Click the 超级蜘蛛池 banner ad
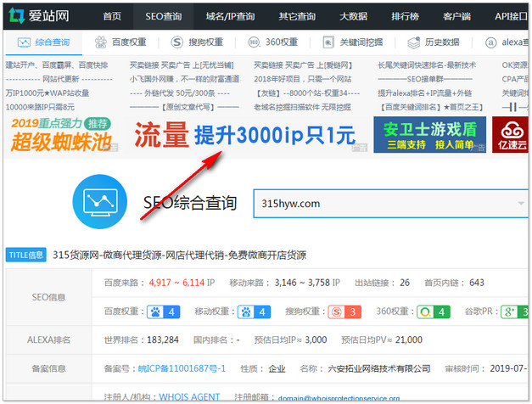 tap(63, 134)
